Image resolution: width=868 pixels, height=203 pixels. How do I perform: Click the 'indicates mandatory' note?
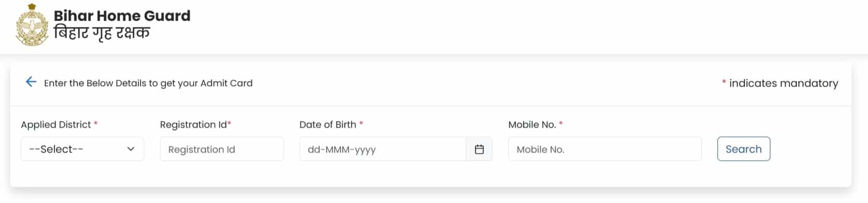pyautogui.click(x=783, y=83)
